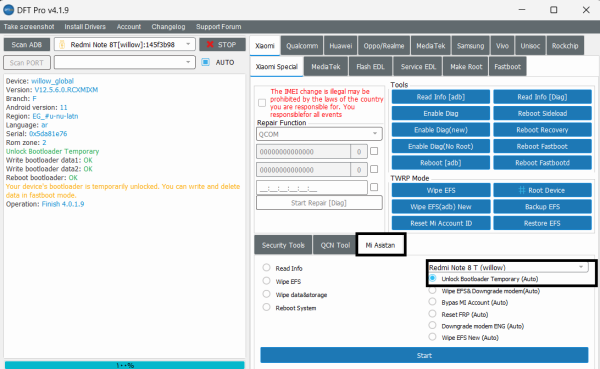Screen dimensions: 600x369
Task: Switch to the Rockchip tab
Action: pos(565,46)
